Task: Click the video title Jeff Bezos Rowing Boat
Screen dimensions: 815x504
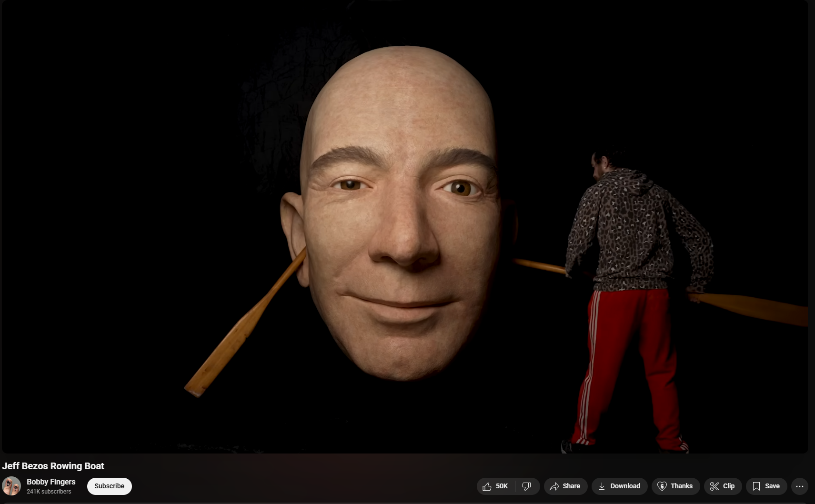Action: click(53, 466)
